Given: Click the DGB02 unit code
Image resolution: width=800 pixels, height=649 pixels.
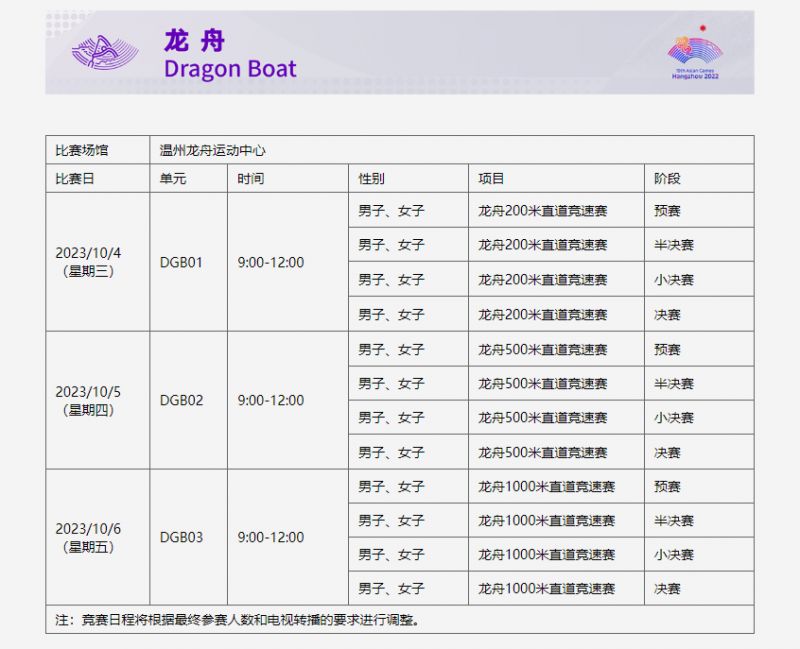Looking at the screenshot, I should (x=181, y=400).
